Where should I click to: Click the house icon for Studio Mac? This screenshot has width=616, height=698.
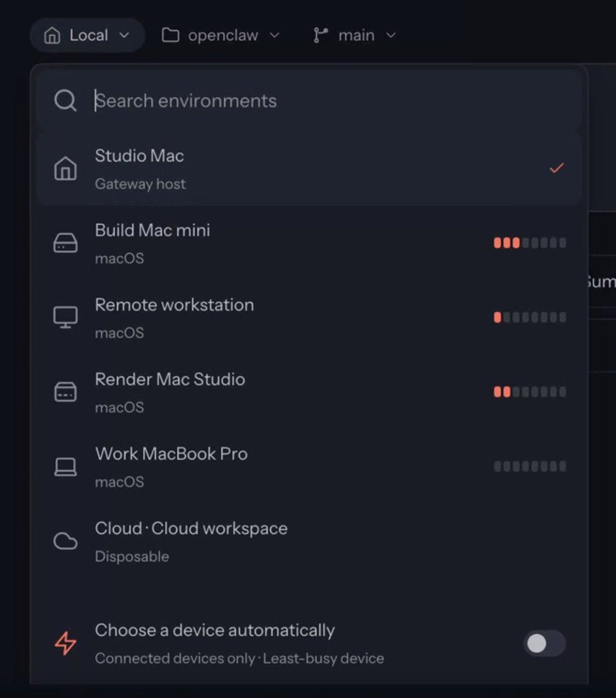pyautogui.click(x=65, y=169)
